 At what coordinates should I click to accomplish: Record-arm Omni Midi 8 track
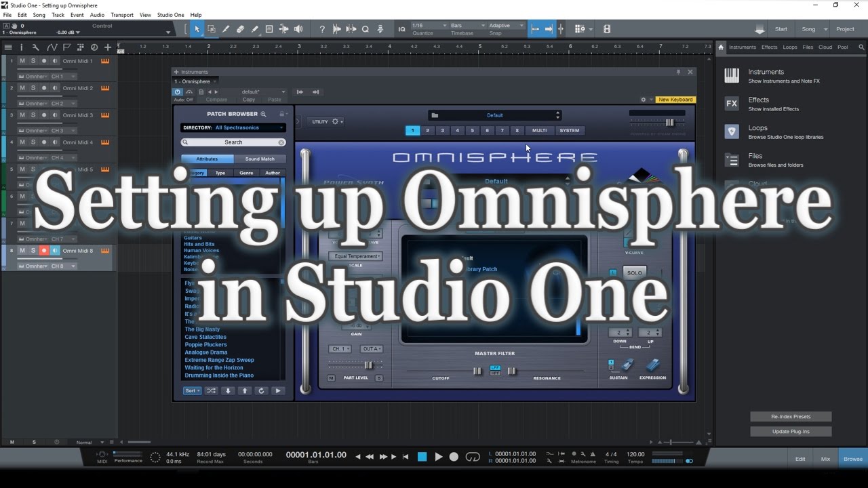44,251
